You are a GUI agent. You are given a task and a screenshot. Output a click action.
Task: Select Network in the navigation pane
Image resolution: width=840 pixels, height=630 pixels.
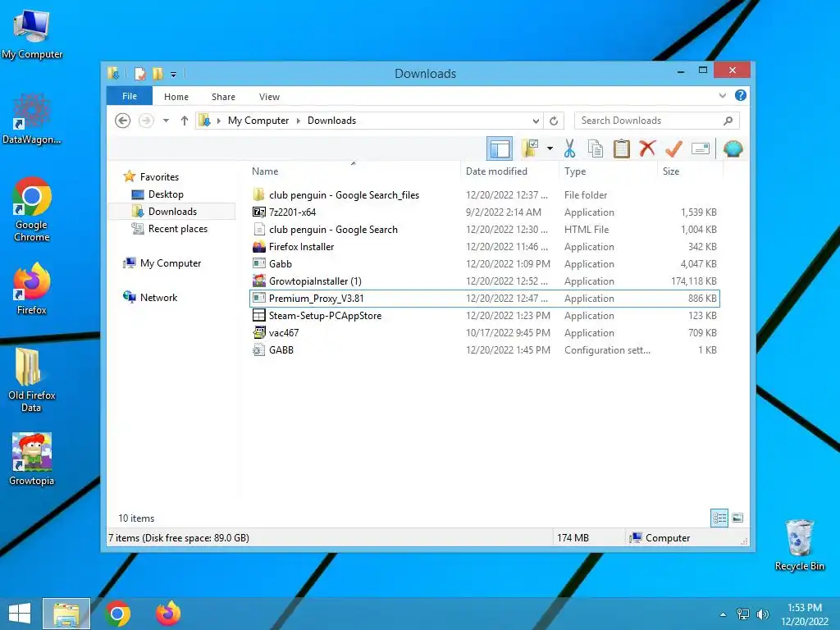[158, 297]
